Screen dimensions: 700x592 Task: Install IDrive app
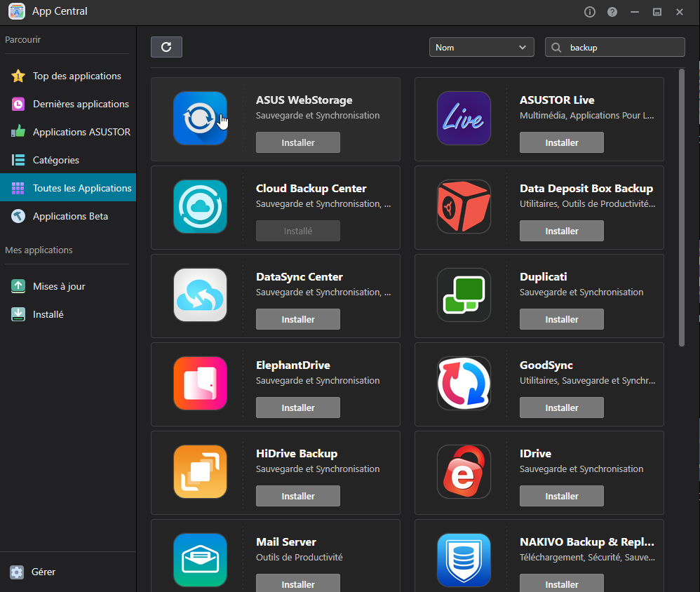(x=562, y=496)
